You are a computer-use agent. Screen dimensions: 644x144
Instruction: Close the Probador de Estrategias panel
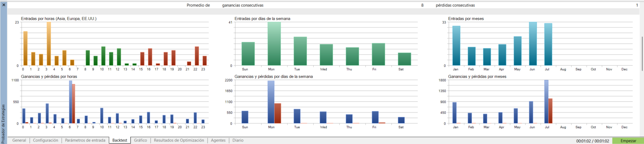pyautogui.click(x=4, y=5)
